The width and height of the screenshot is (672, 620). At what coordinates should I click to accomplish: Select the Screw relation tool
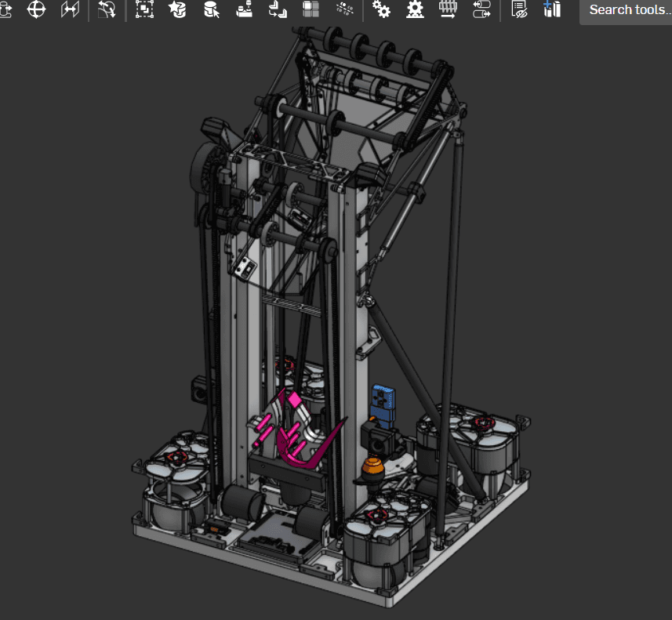(x=449, y=9)
